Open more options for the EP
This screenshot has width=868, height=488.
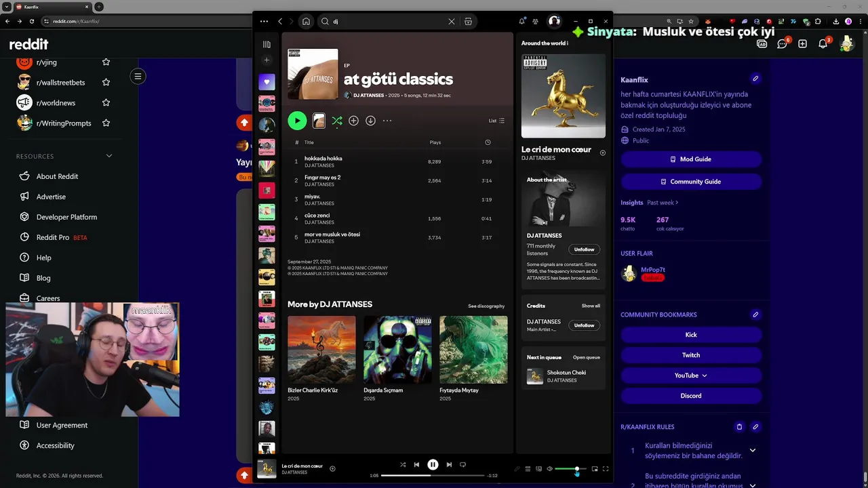[387, 121]
